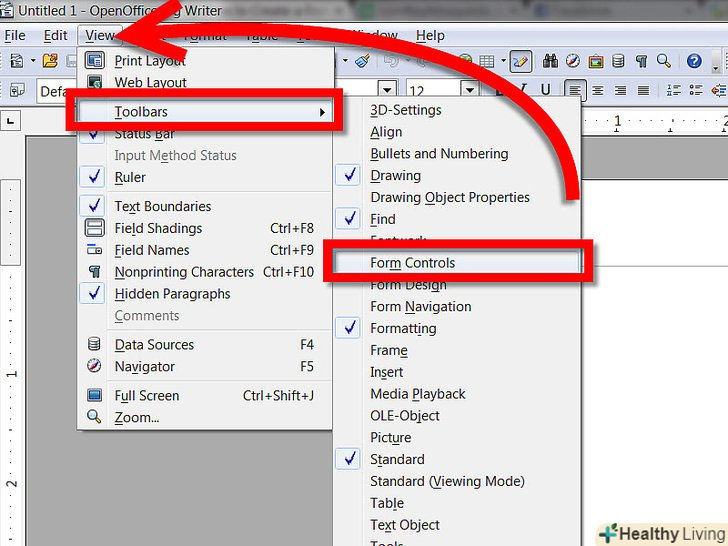Uncheck the Drawing toolbar
728x546 pixels.
click(x=457, y=176)
